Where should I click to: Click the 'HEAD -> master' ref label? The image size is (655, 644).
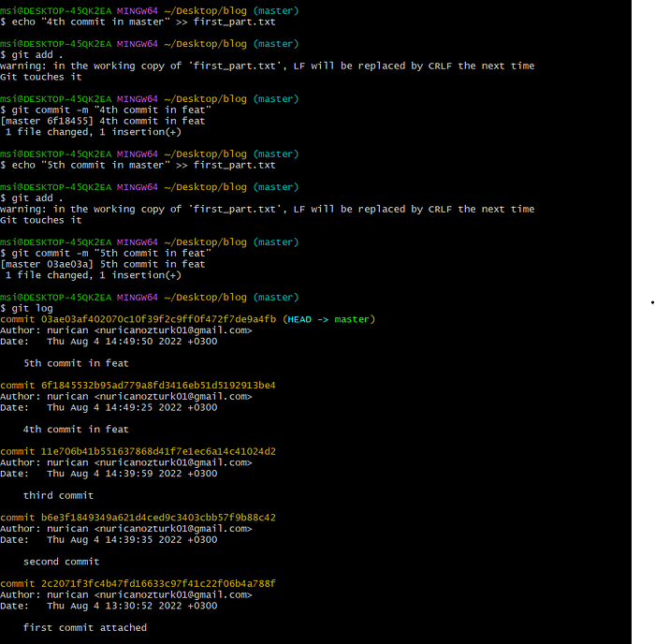coord(328,319)
